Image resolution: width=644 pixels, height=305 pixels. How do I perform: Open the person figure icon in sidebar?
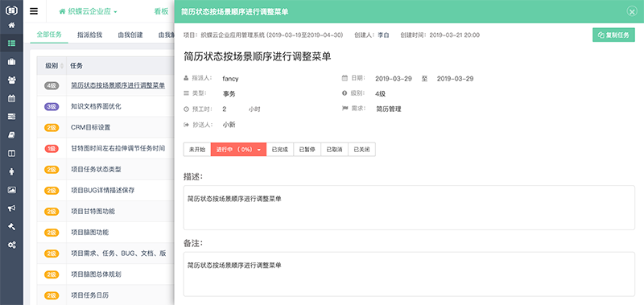(11, 171)
